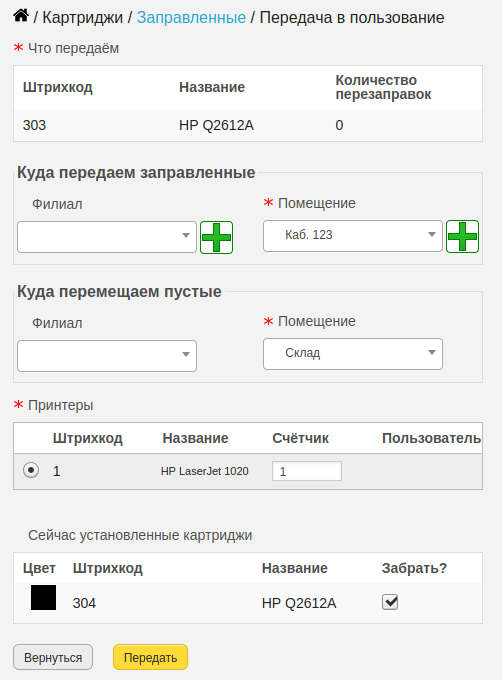Screen dimensions: 502x680
Task: Click the Вернуться button
Action: 53,657
